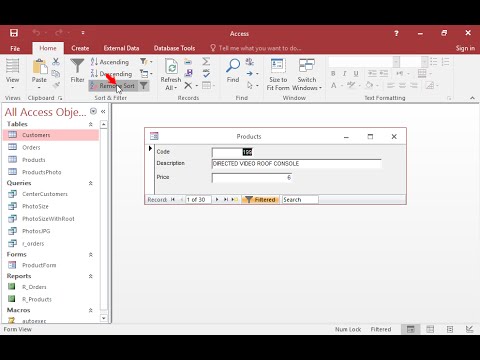
Task: Click the Totals sigma icon
Action: point(206,61)
